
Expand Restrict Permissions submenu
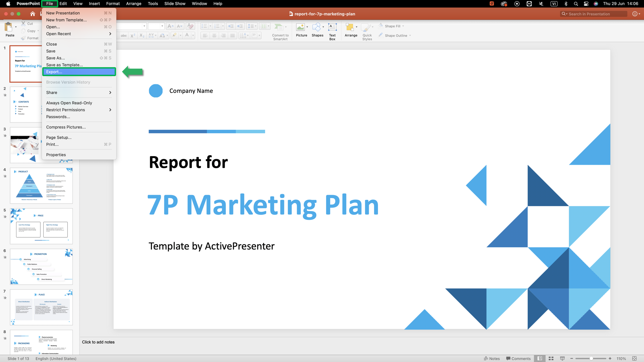[x=79, y=110]
